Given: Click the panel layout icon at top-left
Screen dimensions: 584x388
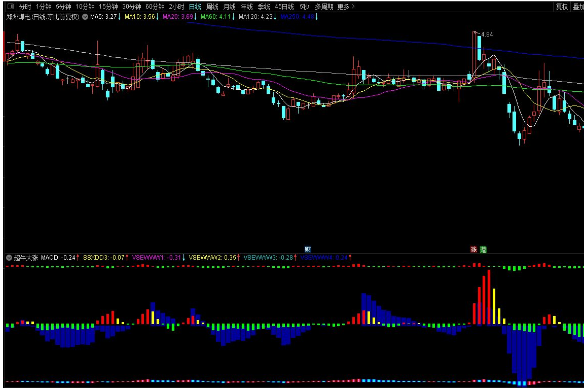Looking at the screenshot, I should point(10,6).
